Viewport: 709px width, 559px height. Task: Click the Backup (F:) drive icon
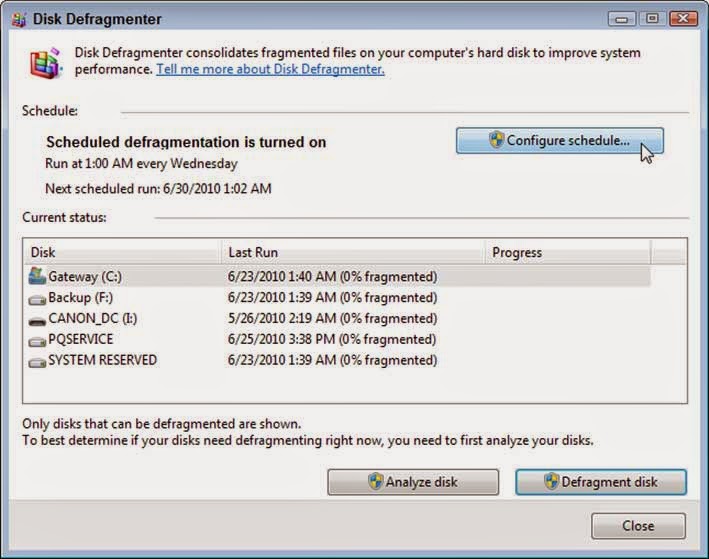point(37,299)
